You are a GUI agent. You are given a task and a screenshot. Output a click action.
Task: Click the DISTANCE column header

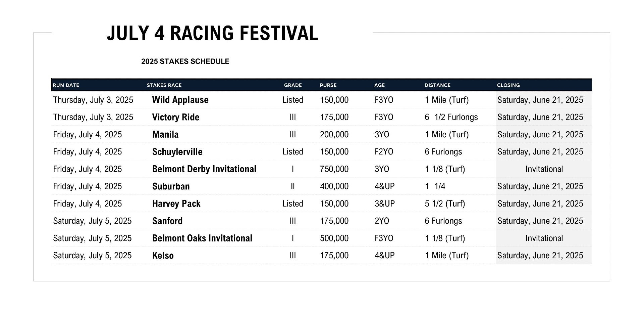(437, 85)
